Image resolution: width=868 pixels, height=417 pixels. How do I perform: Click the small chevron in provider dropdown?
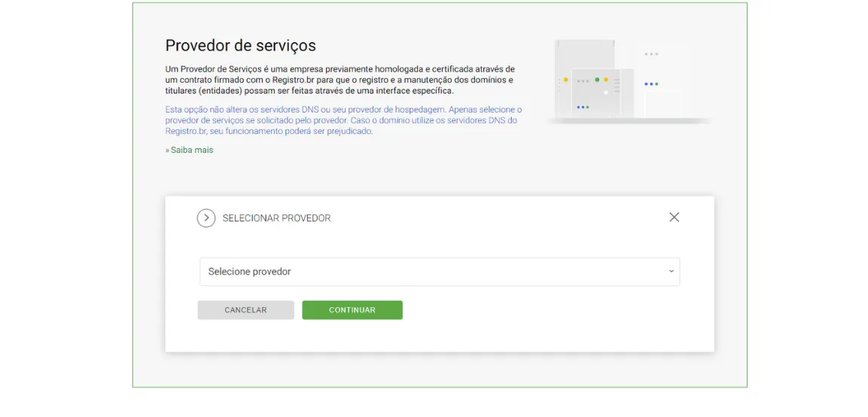[x=671, y=272]
